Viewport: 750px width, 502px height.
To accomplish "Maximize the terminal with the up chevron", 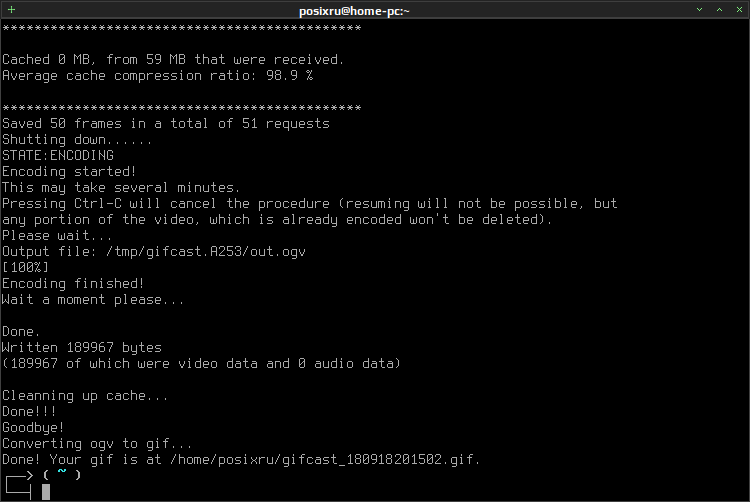I will point(719,10).
